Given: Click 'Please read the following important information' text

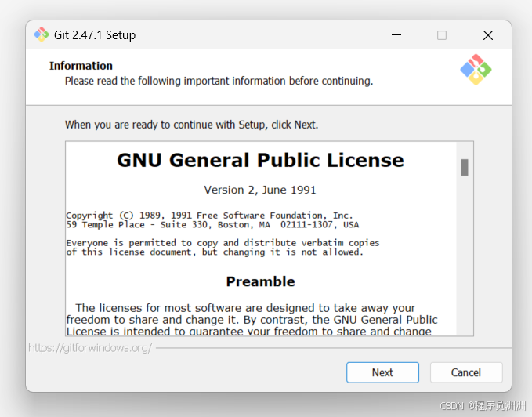Looking at the screenshot, I should pyautogui.click(x=219, y=81).
